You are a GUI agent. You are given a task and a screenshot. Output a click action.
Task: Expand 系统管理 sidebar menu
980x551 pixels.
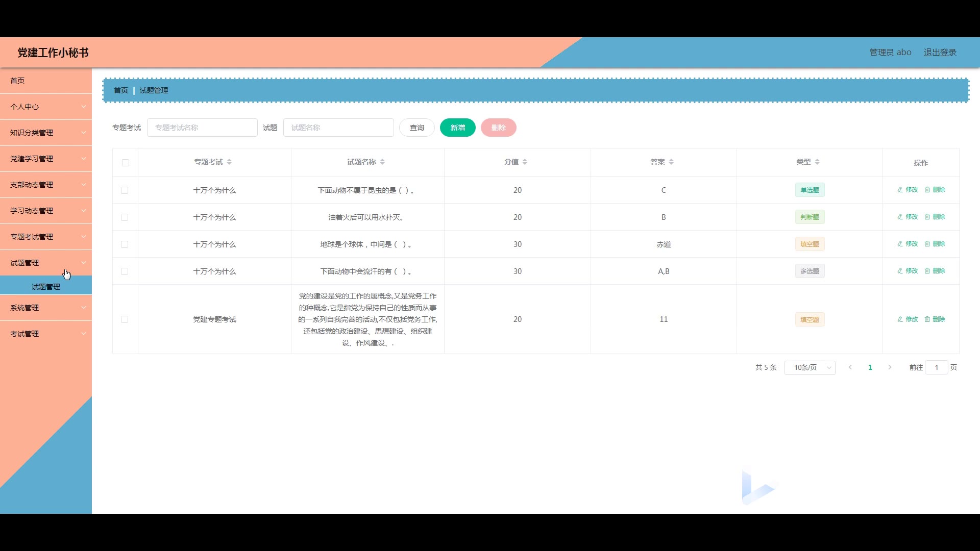[46, 308]
